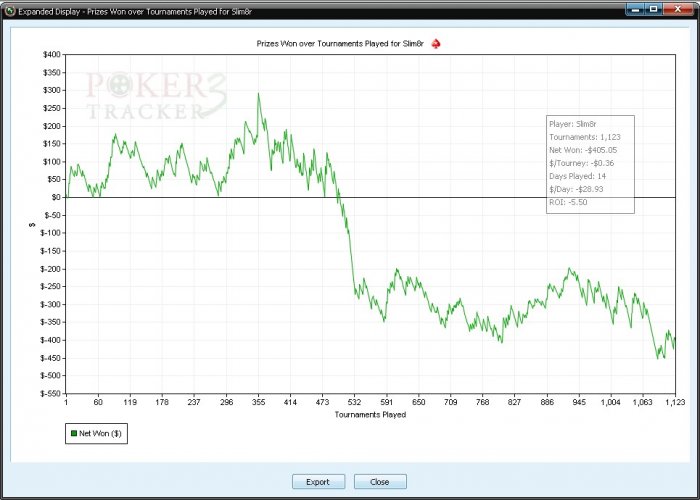Click the PokerTracker app icon in title bar
Image resolution: width=700 pixels, height=500 pixels.
tap(9, 11)
